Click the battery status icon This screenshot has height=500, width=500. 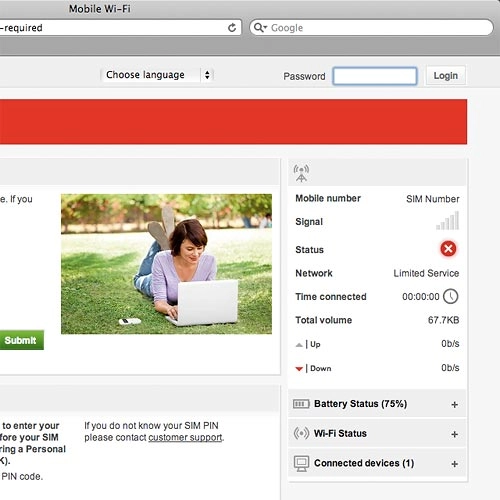[x=301, y=404]
